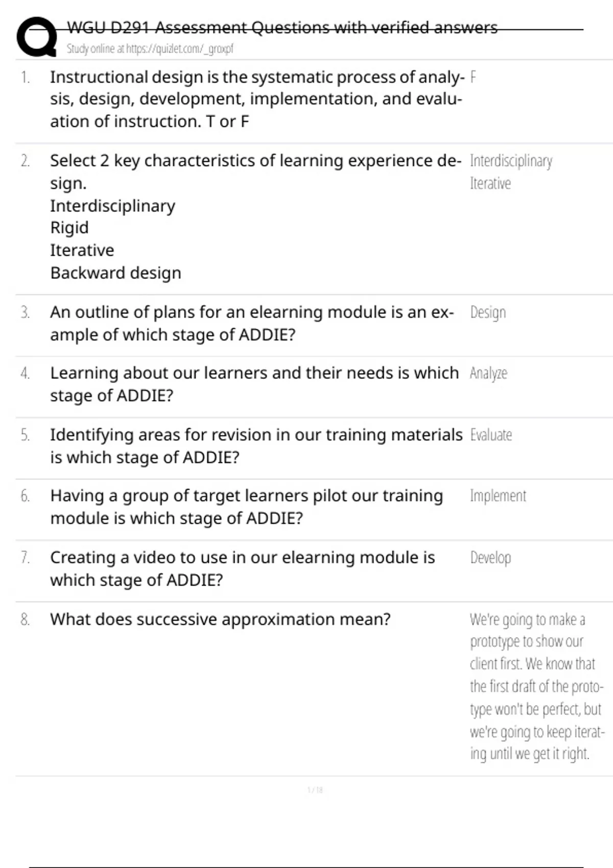Viewport: 613px width, 868px height.
Task: Click the page number indicator at bottom
Action: click(315, 790)
